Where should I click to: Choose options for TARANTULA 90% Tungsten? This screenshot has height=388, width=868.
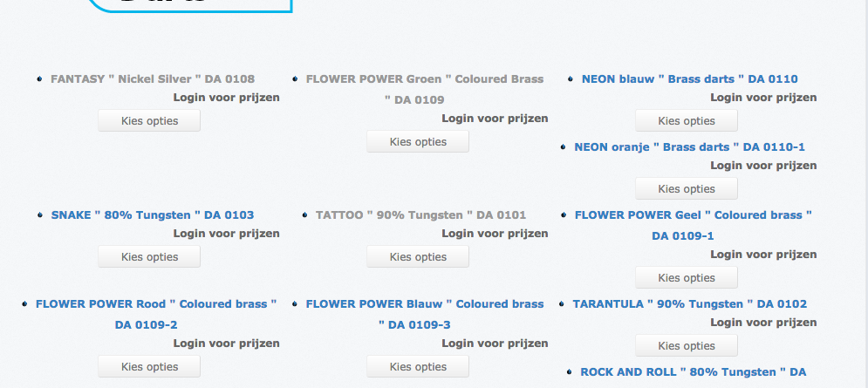pos(687,345)
